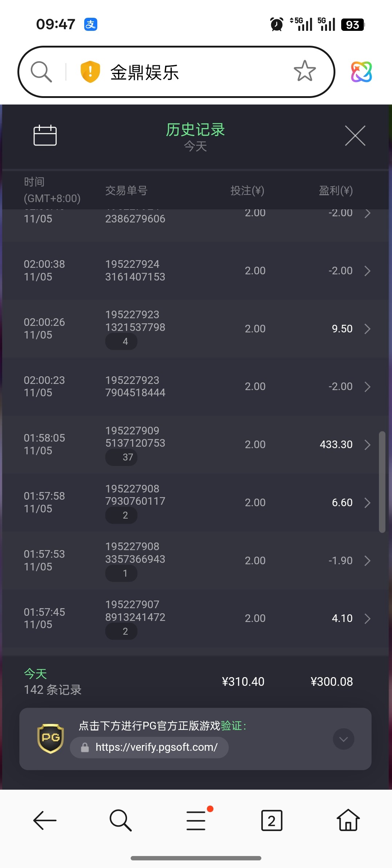Expand details of the 433.30 profit record
Viewport: 392px width, 868px height.
pyautogui.click(x=367, y=445)
